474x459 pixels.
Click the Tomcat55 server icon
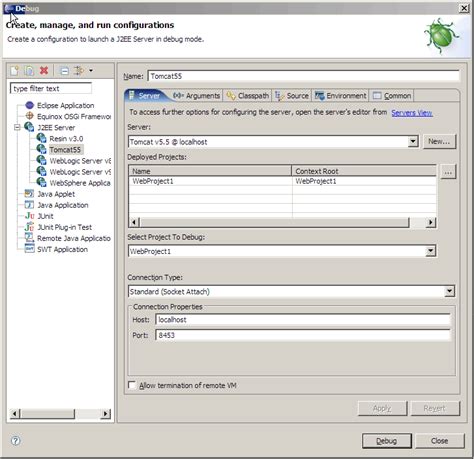coord(41,149)
